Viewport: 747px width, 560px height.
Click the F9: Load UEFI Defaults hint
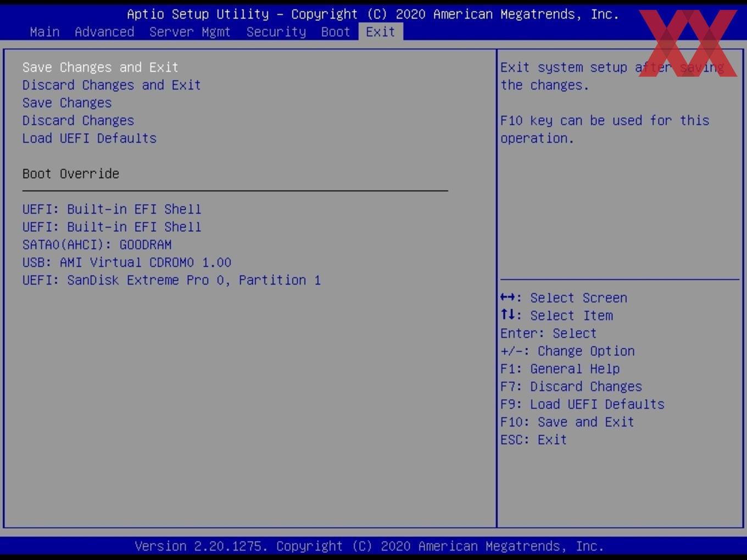582,404
